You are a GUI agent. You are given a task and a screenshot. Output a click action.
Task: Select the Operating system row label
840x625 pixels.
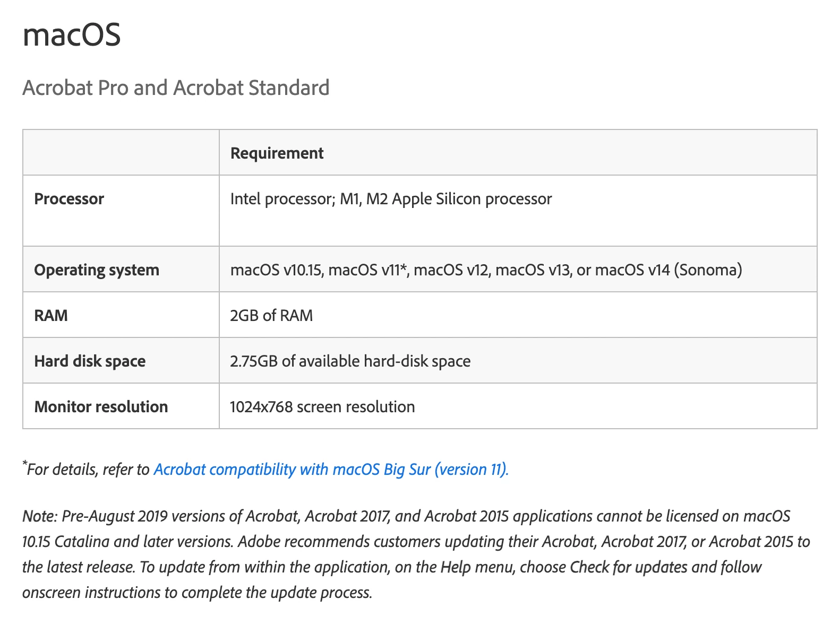coord(97,270)
